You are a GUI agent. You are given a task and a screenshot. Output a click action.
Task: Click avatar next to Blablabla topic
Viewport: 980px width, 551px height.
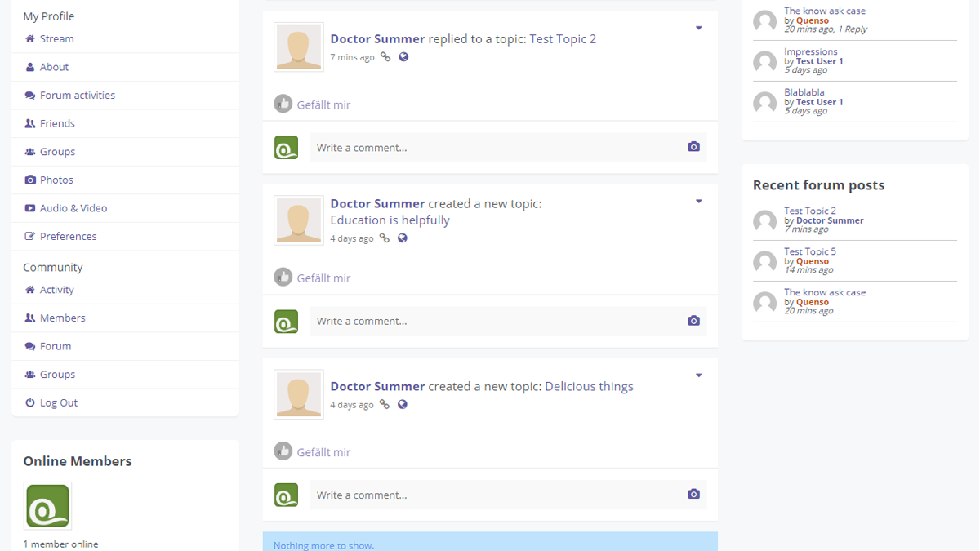pos(764,103)
